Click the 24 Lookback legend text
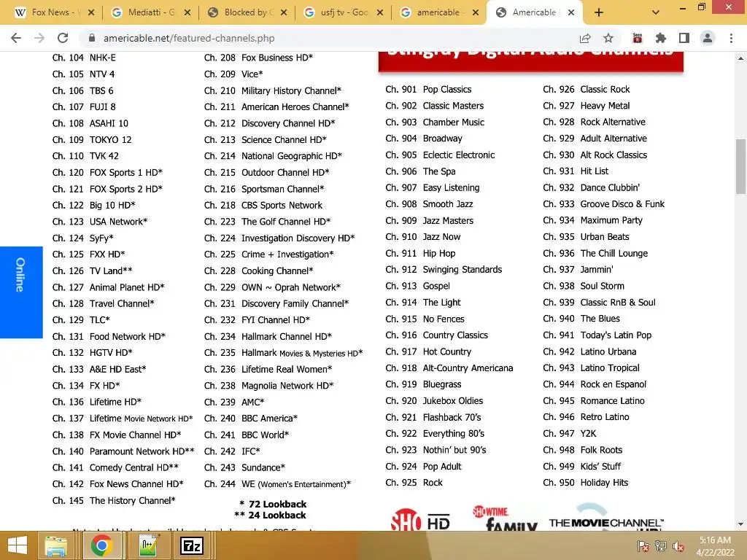747x560 pixels. coord(270,515)
